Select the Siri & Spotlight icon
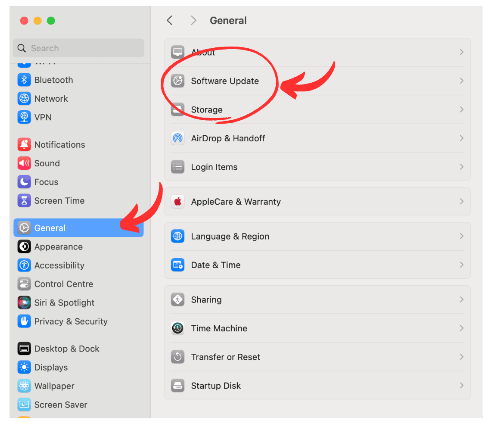Screen dimensions: 504x424 coord(24,303)
